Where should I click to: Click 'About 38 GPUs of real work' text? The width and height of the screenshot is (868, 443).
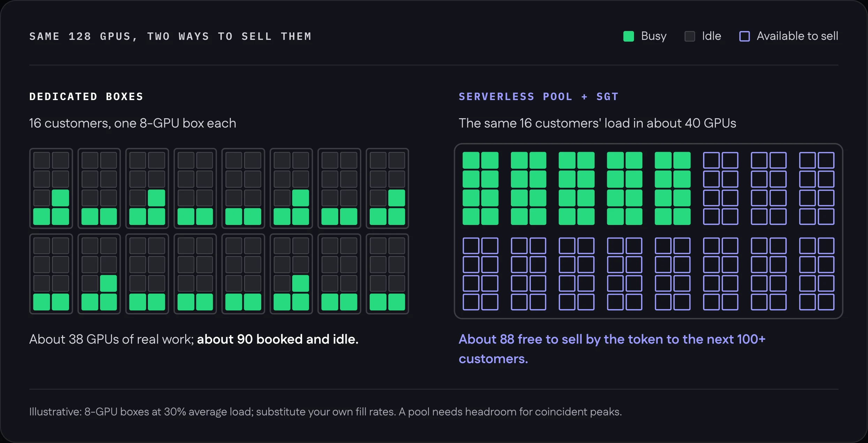[112, 339]
